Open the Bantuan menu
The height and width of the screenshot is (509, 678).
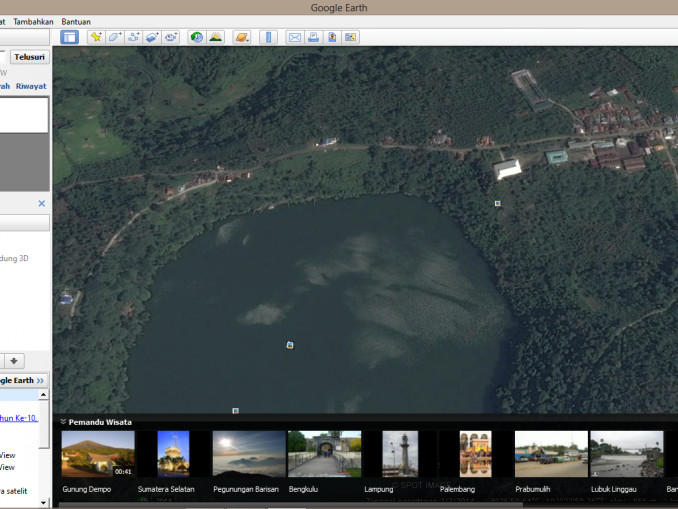pos(76,21)
